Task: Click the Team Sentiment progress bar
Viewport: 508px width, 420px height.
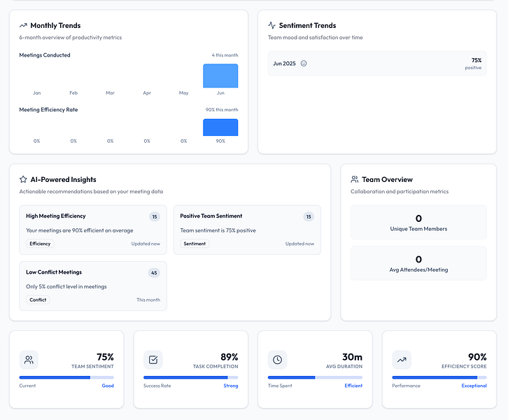Action: point(66,377)
